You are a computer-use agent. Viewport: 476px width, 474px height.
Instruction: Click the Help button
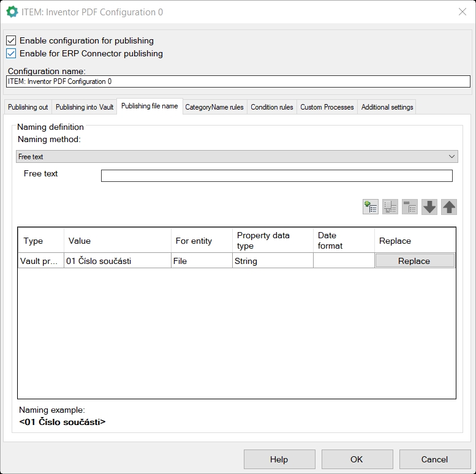click(x=279, y=459)
